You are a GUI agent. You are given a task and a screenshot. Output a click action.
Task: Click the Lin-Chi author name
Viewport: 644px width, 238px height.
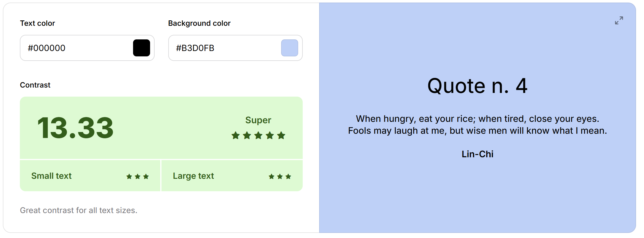477,154
